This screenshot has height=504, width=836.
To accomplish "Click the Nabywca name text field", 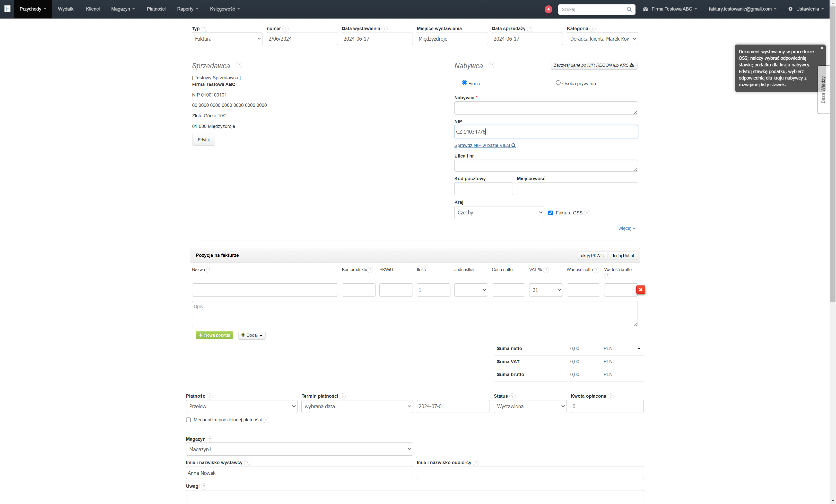I will pos(546,108).
